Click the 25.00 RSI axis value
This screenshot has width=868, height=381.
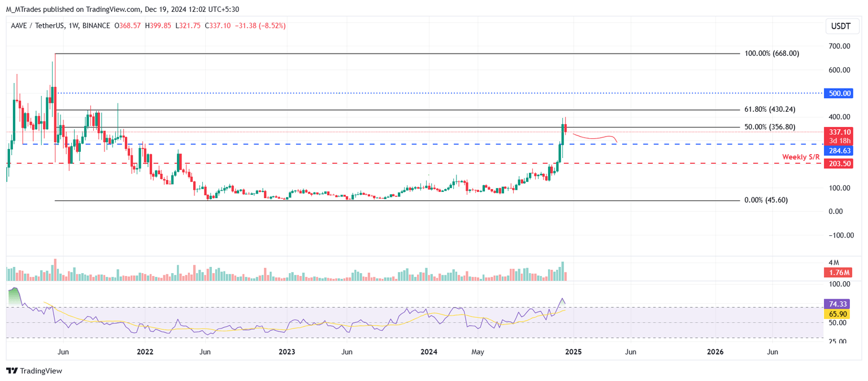tap(838, 341)
